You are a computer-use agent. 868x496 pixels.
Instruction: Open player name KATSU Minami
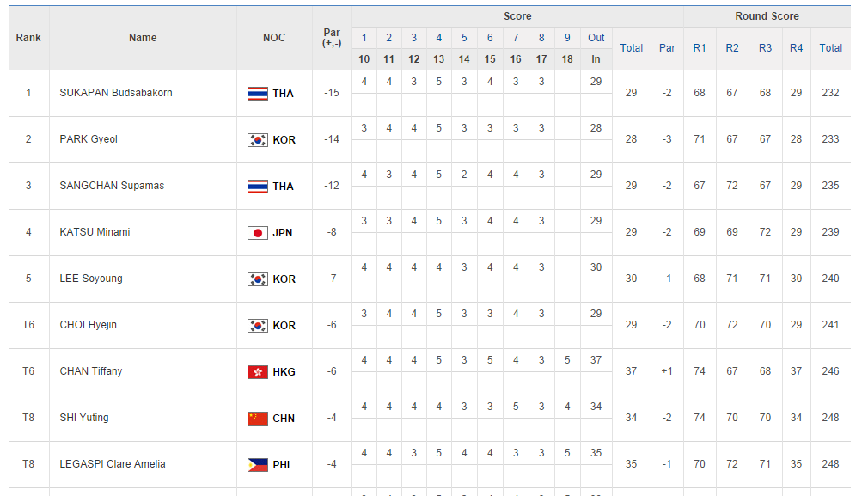(95, 232)
